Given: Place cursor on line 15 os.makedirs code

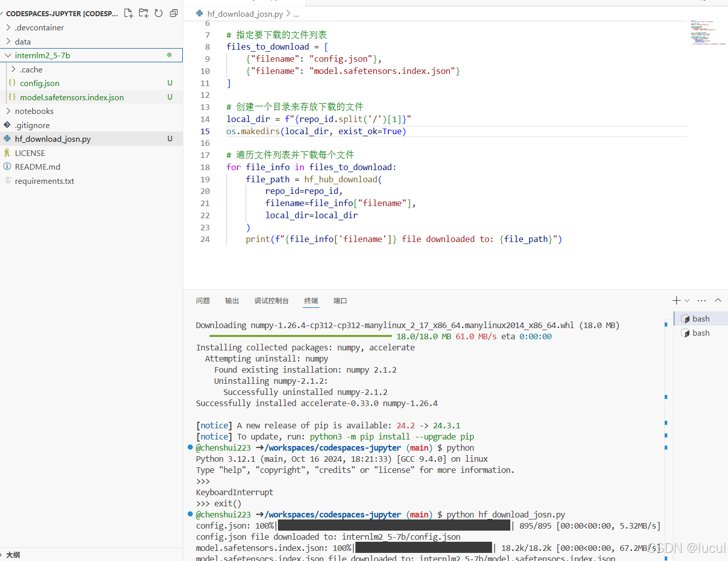Looking at the screenshot, I should 316,131.
